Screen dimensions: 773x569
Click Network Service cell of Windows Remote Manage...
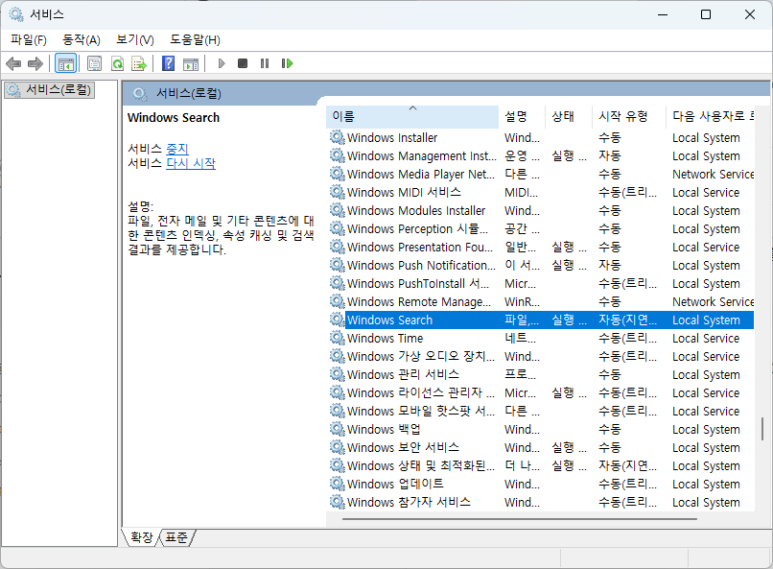(713, 302)
